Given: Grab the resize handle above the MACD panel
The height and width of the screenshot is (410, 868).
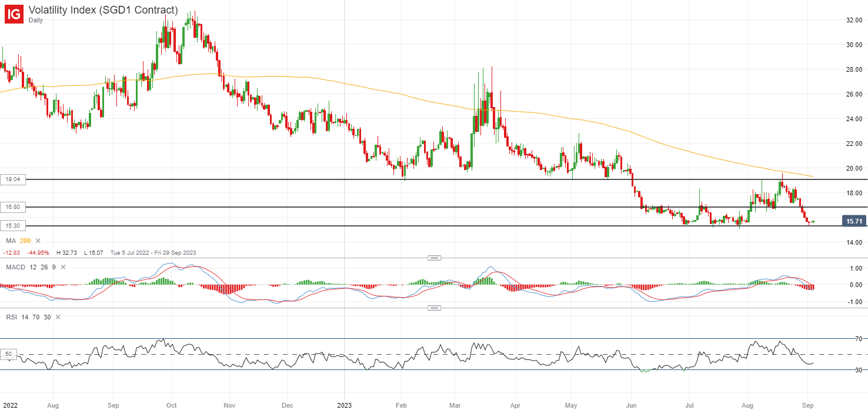Looking at the screenshot, I should point(434,258).
